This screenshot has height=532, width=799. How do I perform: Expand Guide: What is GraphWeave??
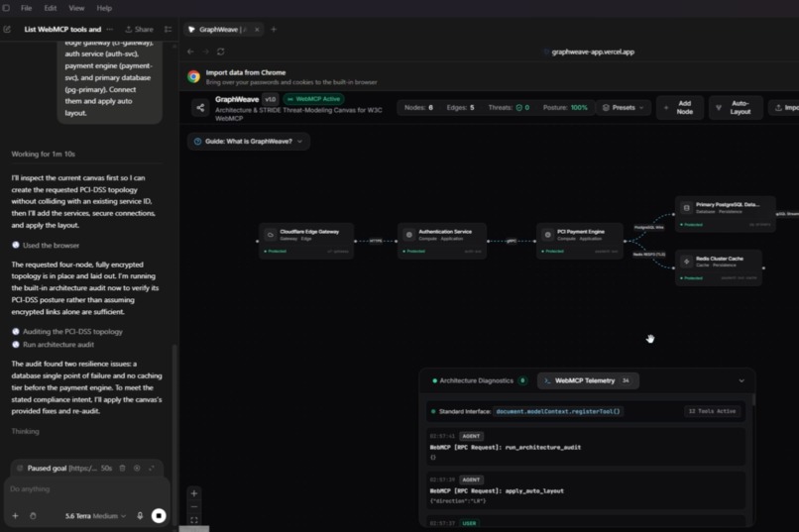(x=249, y=141)
